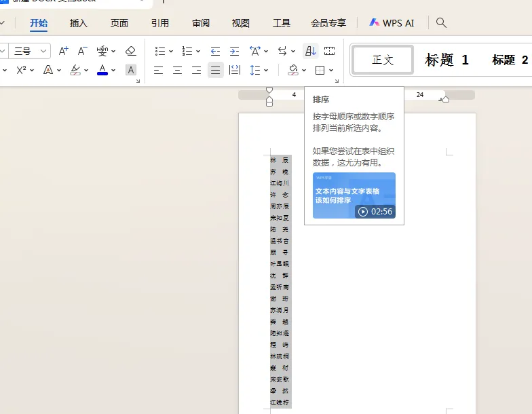532x414 pixels.
Task: Apply the 正文 style
Action: point(383,60)
